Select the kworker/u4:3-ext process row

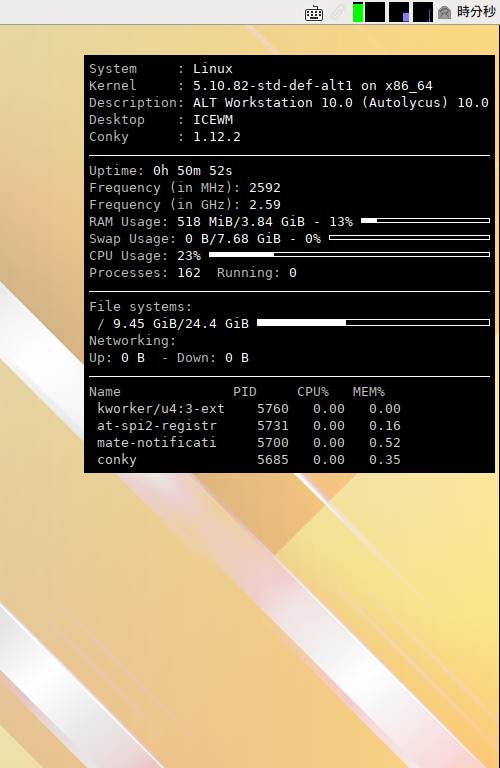pos(248,408)
